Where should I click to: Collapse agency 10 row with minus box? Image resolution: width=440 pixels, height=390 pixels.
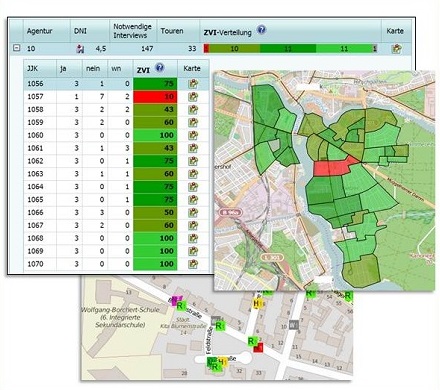(16, 48)
